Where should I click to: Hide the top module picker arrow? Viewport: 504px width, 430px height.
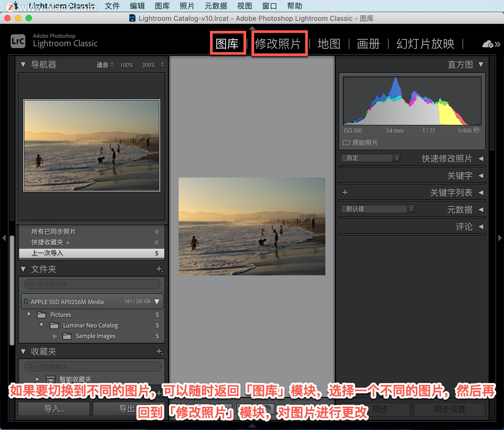tap(252, 28)
